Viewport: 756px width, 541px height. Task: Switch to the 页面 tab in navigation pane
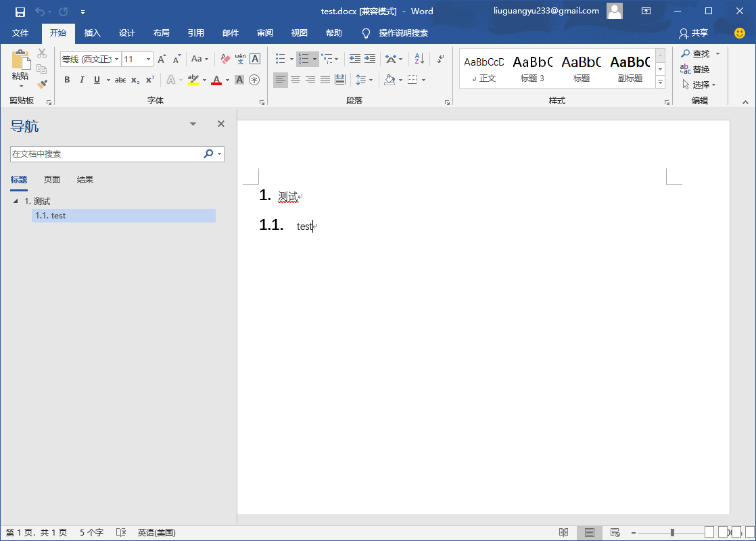(52, 180)
